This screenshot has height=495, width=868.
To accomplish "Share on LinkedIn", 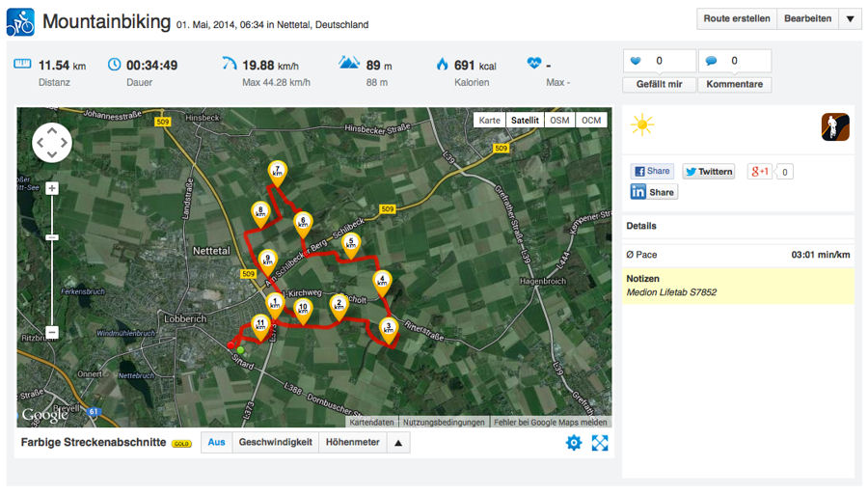I will tap(654, 192).
